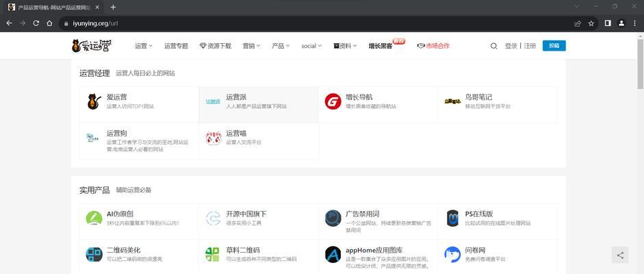The width and height of the screenshot is (644, 274).
Task: Click the blue 问卷网 icon
Action: pyautogui.click(x=452, y=255)
